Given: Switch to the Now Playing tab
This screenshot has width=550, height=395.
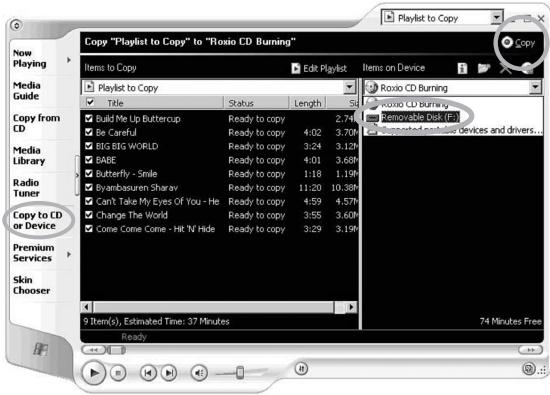Looking at the screenshot, I should (x=30, y=58).
